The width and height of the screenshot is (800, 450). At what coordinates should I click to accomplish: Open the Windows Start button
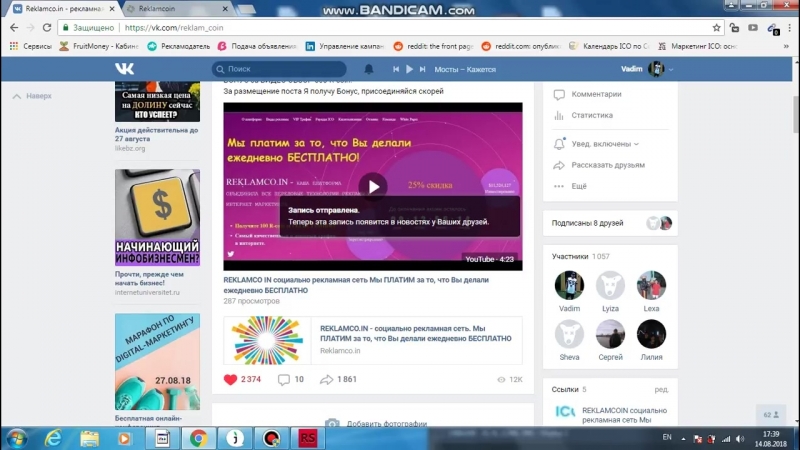(x=17, y=438)
